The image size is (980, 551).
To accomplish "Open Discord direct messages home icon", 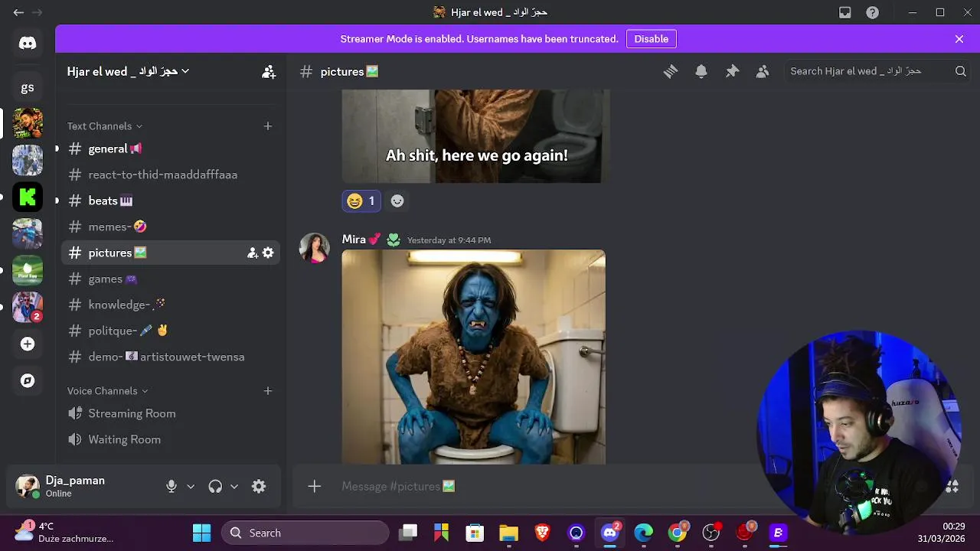I will pos(28,44).
